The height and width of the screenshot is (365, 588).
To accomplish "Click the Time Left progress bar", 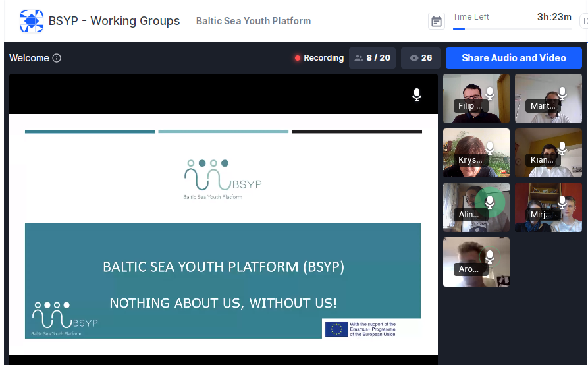I will [x=512, y=29].
